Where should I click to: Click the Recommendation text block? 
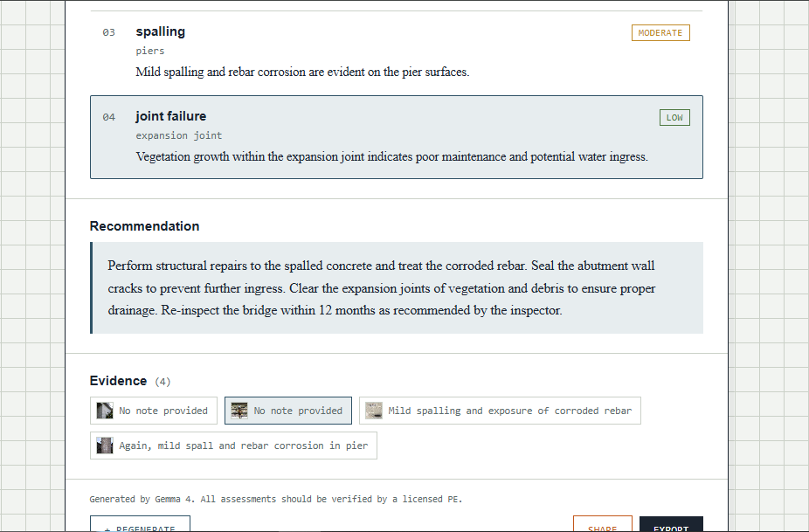[398, 288]
